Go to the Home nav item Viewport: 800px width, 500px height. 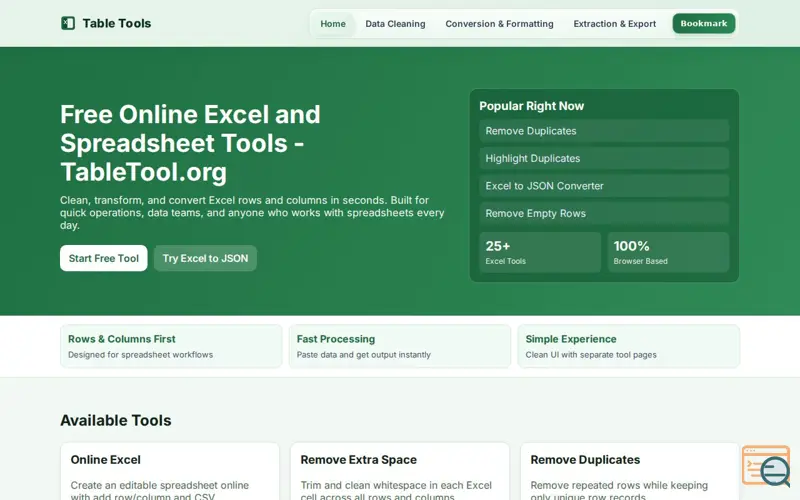[x=333, y=23]
